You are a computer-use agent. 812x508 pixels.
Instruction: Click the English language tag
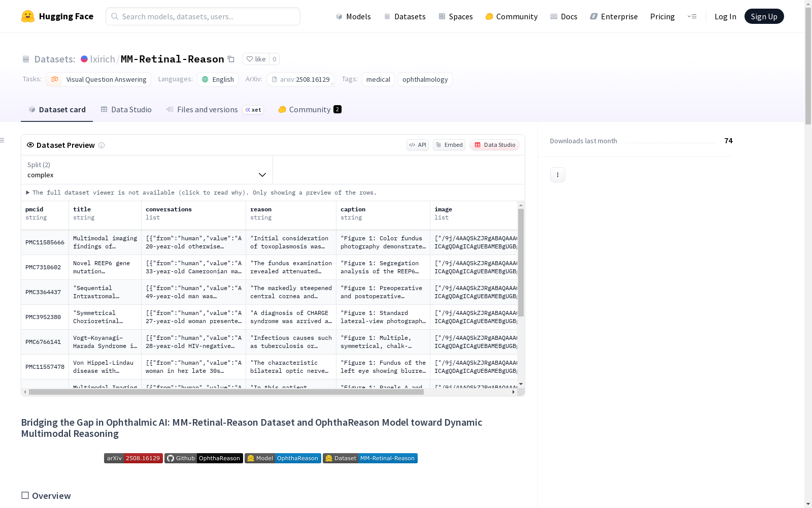(x=218, y=79)
